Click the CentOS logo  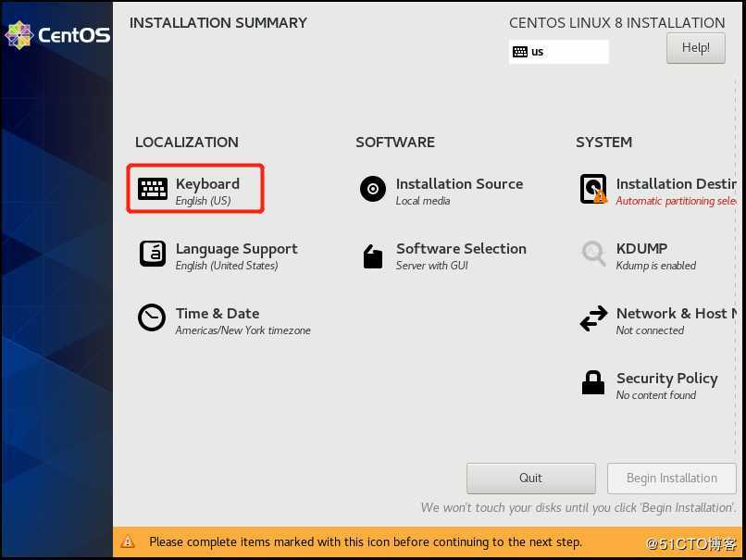pyautogui.click(x=57, y=35)
